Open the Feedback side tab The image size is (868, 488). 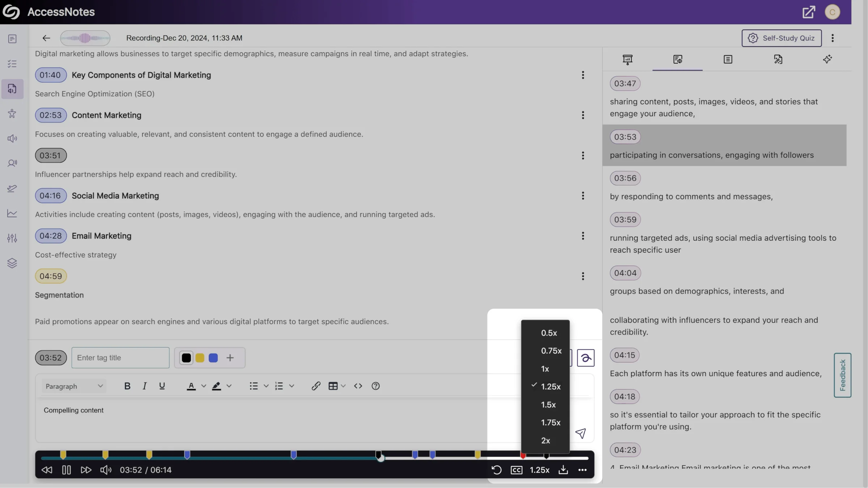click(x=842, y=375)
